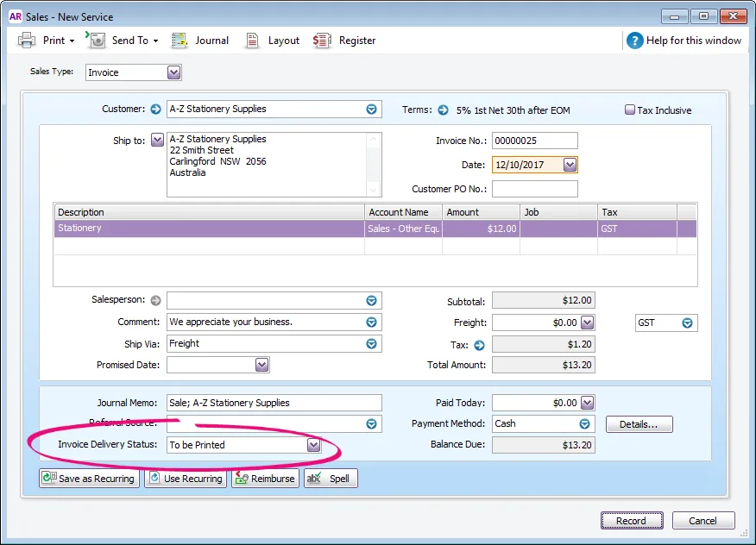Click the Description column header

click(x=209, y=212)
